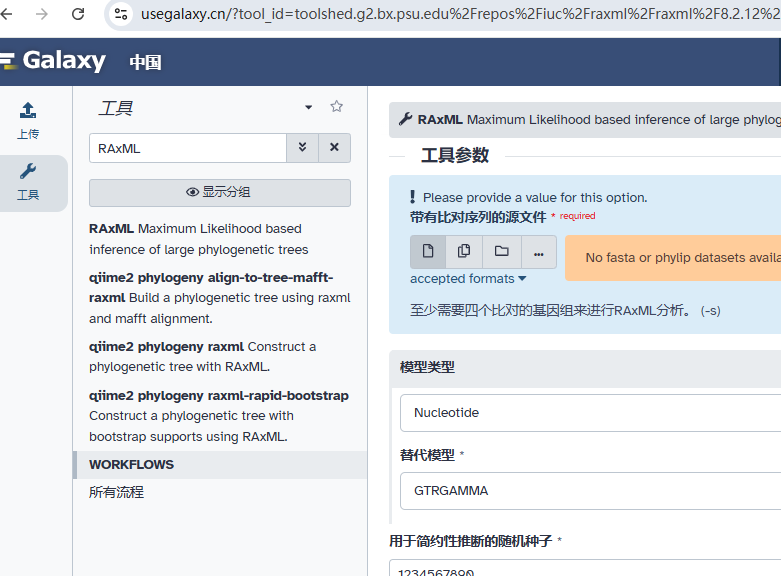Click the RAxML tool search field
The image size is (781, 576).
click(188, 148)
